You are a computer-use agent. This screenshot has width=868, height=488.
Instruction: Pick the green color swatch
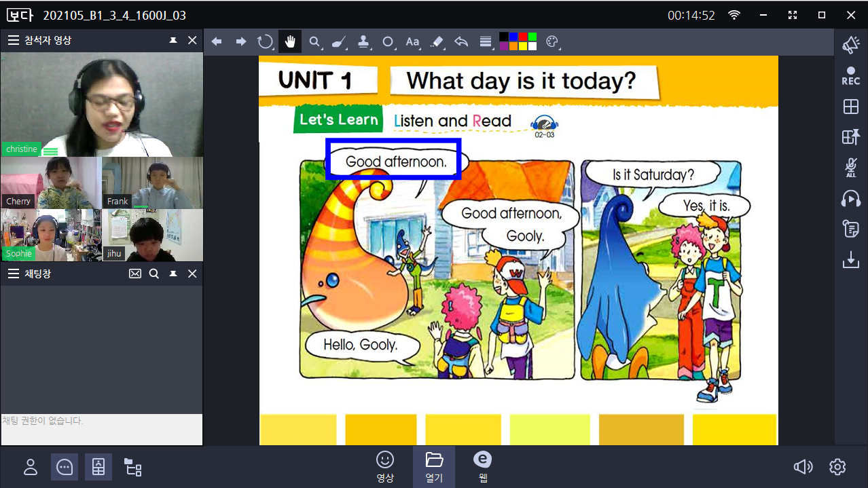point(532,37)
